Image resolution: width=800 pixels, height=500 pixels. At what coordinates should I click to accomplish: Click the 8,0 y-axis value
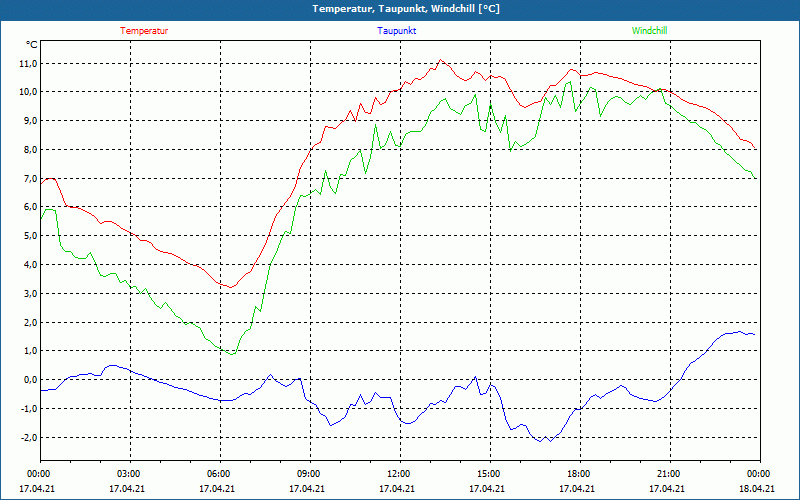[x=30, y=150]
